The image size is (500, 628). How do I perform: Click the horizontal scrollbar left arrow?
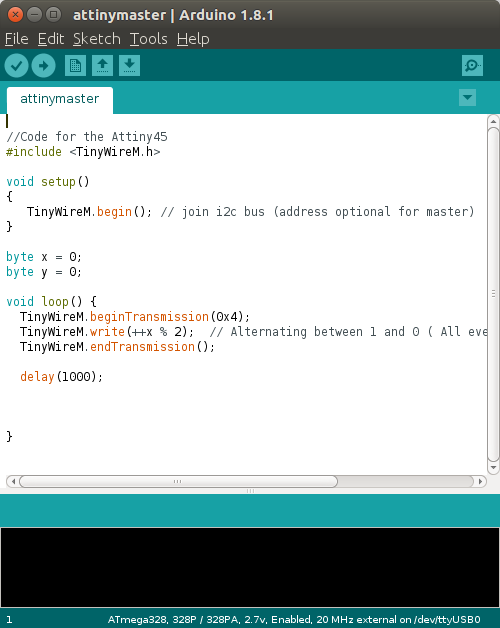pos(13,481)
